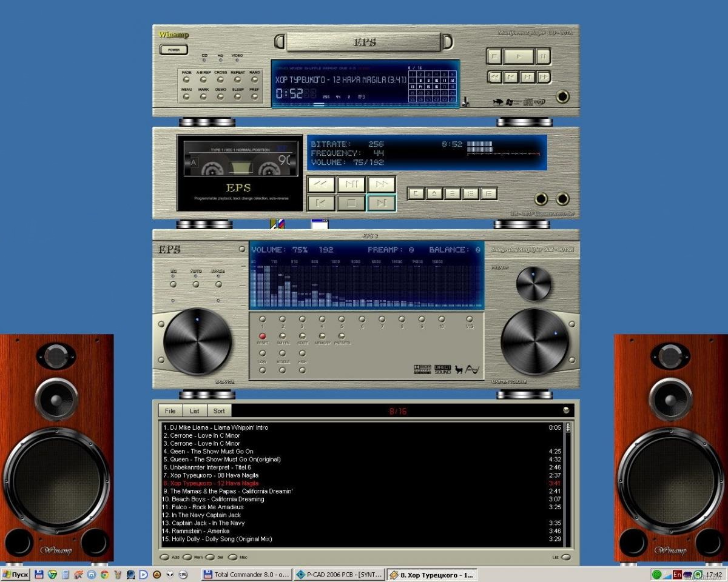Click previous track button on cassette deck
The width and height of the screenshot is (728, 582).
click(322, 202)
